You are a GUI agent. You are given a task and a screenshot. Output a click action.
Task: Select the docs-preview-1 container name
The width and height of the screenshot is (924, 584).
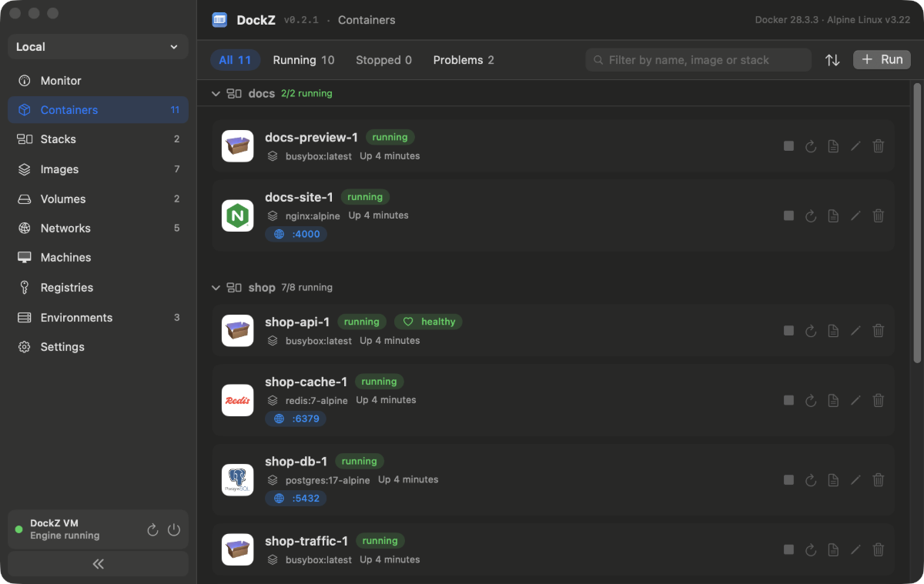point(311,138)
